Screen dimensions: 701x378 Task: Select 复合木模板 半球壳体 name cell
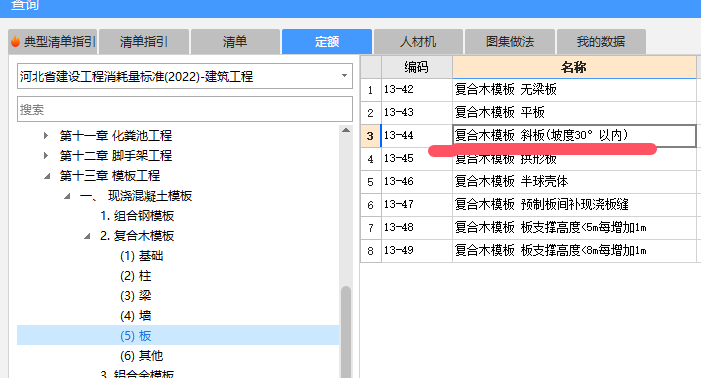click(x=574, y=181)
